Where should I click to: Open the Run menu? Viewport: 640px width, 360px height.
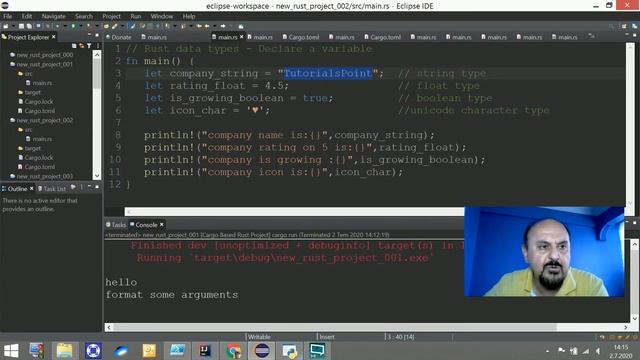[x=136, y=16]
